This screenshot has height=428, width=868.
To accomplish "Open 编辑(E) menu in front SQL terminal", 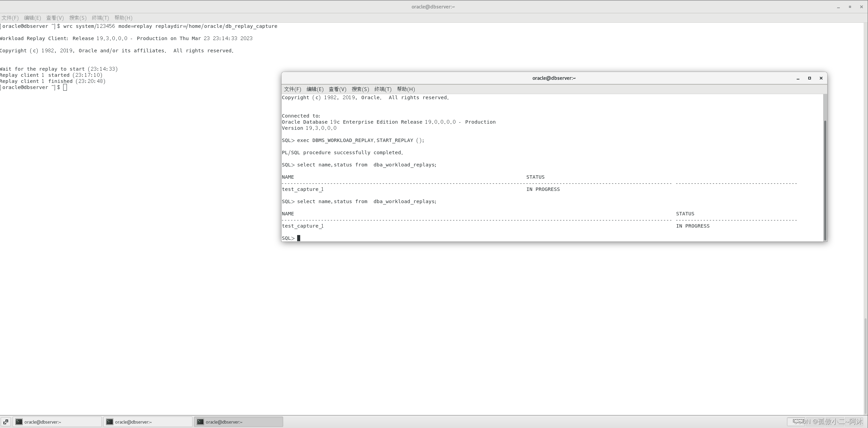I will 315,89.
